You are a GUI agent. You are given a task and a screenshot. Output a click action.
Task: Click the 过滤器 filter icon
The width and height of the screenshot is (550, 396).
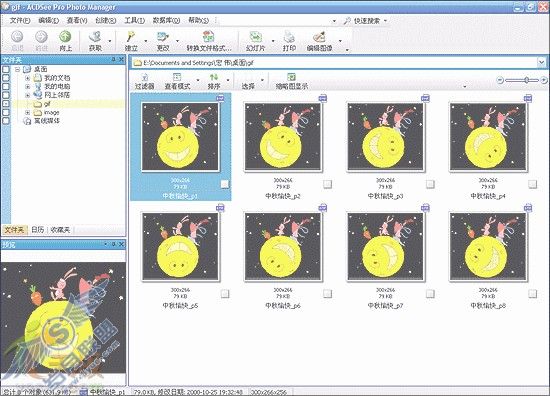click(x=145, y=77)
